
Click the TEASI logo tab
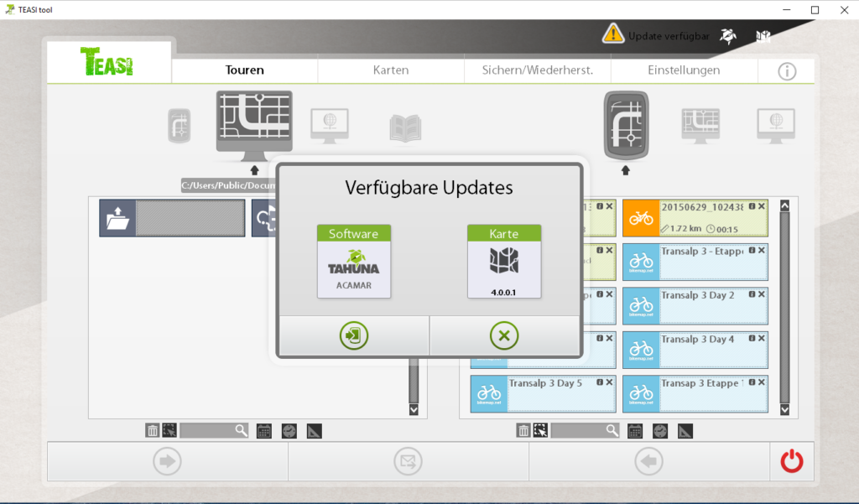(x=108, y=61)
